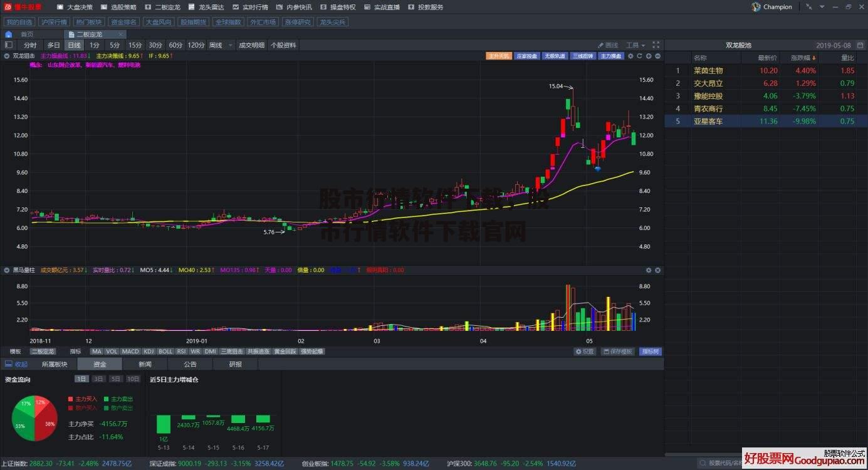Expand the 周线 period dropdown arrow
This screenshot has height=470, width=868.
coord(231,46)
